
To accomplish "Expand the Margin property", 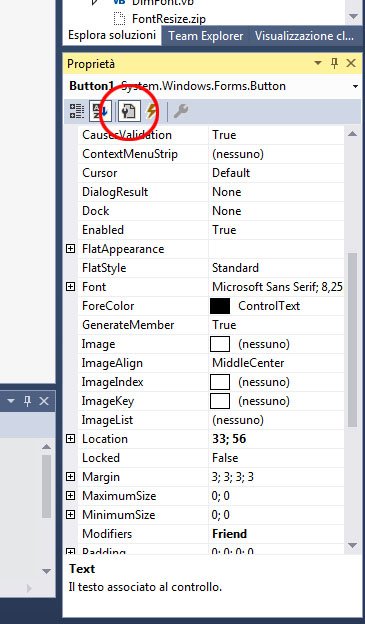I will [x=70, y=476].
